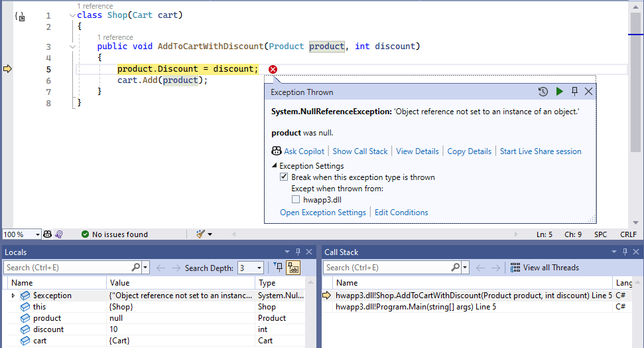Close the Call Stack panel
644x348 pixels.
pyautogui.click(x=636, y=252)
